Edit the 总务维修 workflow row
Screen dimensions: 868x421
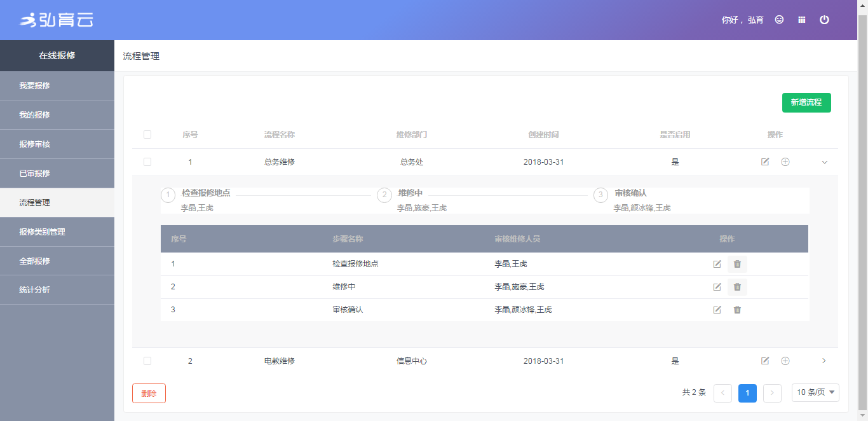tap(765, 162)
